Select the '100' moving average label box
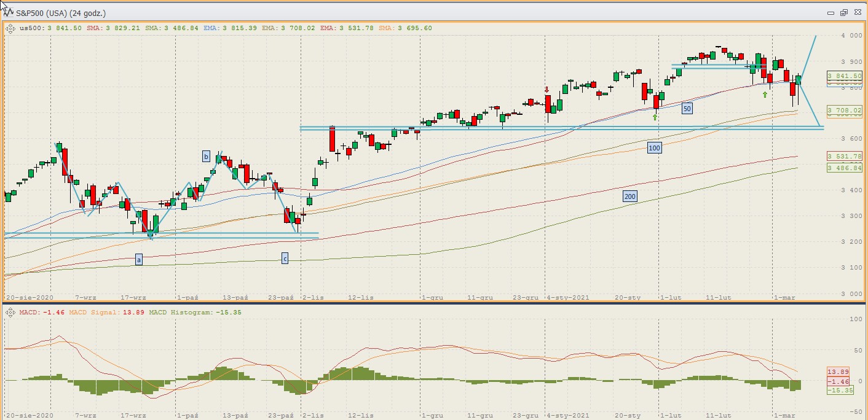 654,148
